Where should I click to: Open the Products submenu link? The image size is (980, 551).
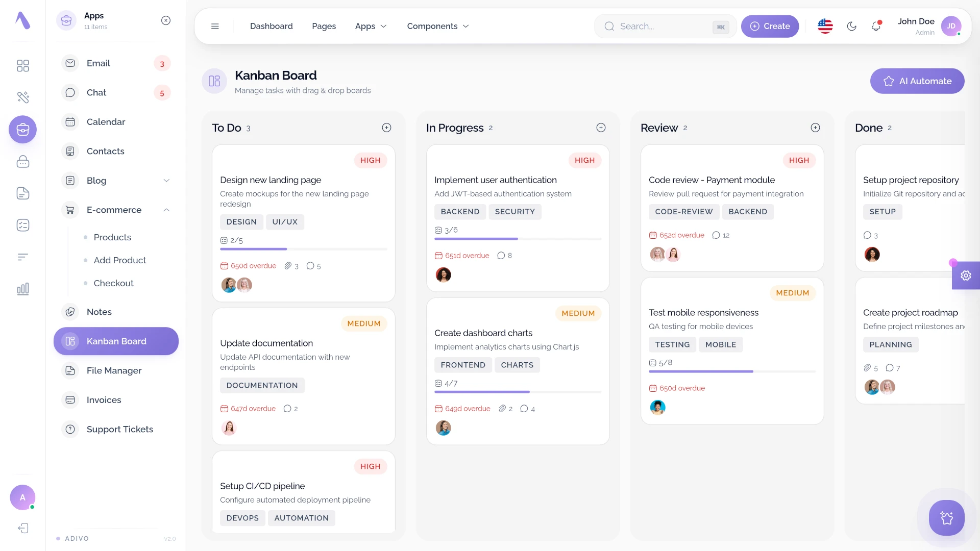(x=112, y=237)
